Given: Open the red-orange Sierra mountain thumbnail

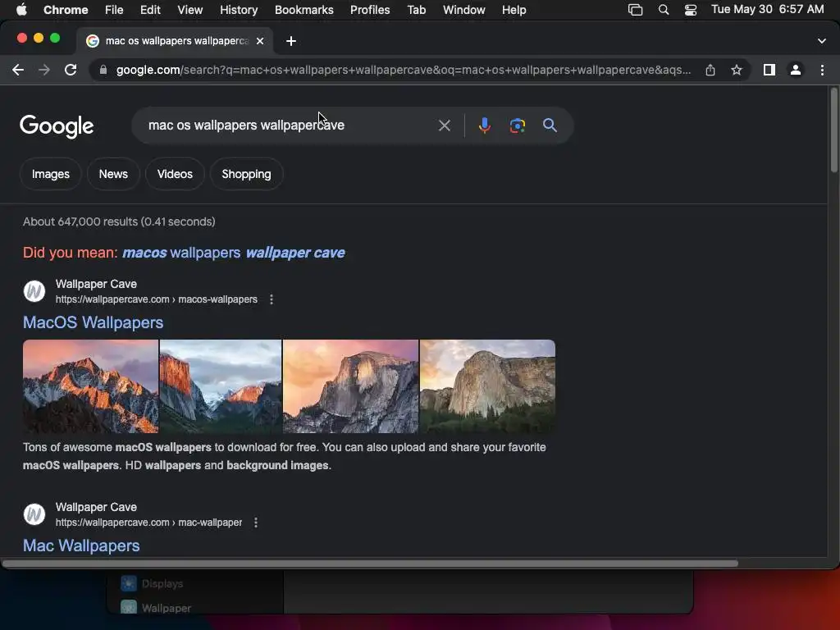Looking at the screenshot, I should 90,386.
